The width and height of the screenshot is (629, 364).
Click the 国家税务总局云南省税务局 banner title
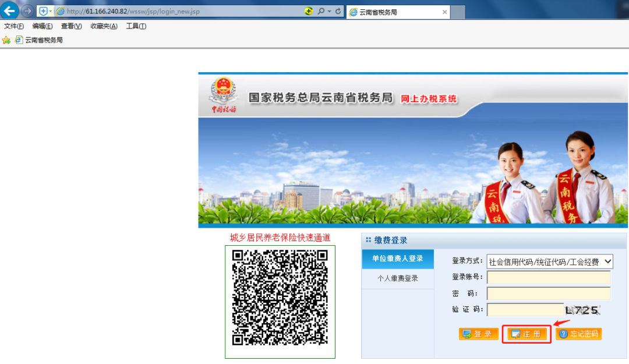point(320,97)
